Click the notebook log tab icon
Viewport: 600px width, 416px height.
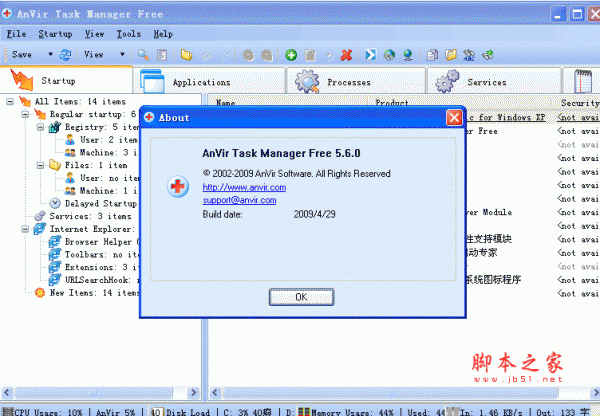coord(583,81)
